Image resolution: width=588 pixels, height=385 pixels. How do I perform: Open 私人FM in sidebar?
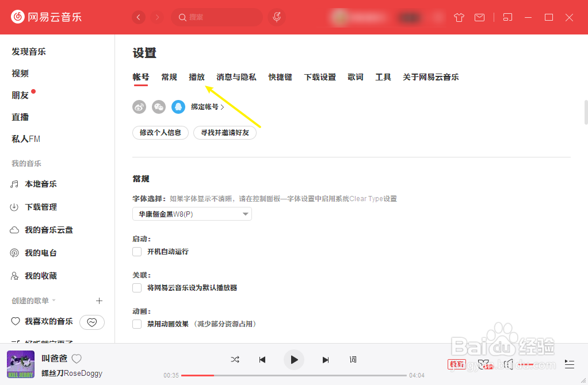[x=26, y=139]
